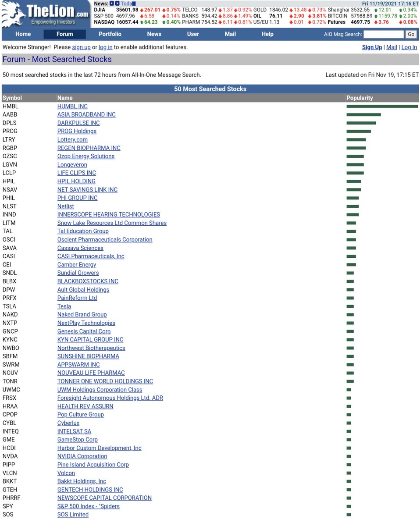Open the Home menu item
The width and height of the screenshot is (420, 526).
(23, 34)
